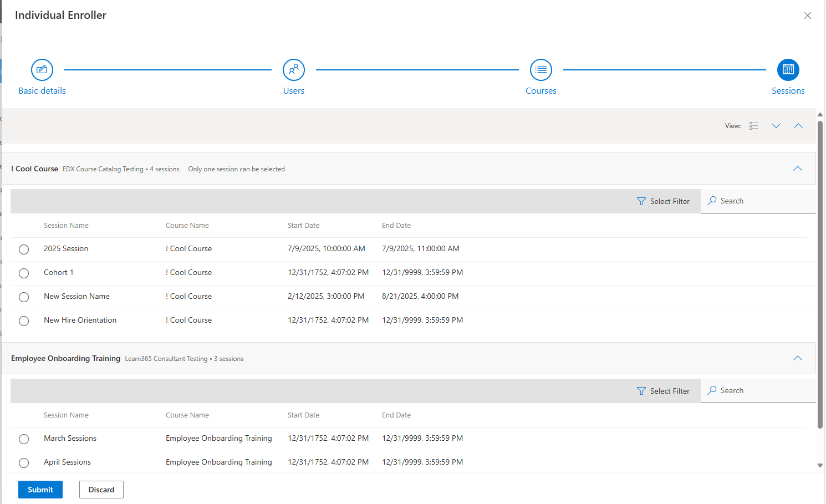Collapse all sections with the top up chevron

point(798,126)
